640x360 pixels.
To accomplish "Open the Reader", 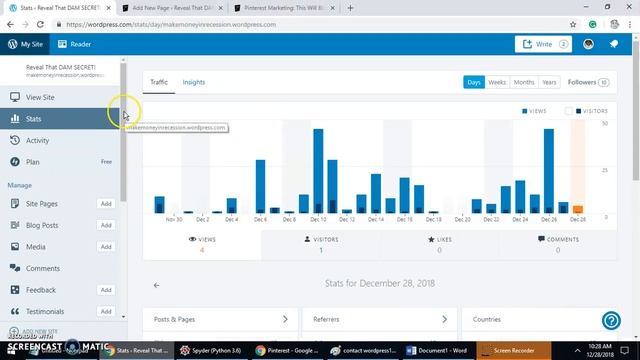I will [x=74, y=44].
